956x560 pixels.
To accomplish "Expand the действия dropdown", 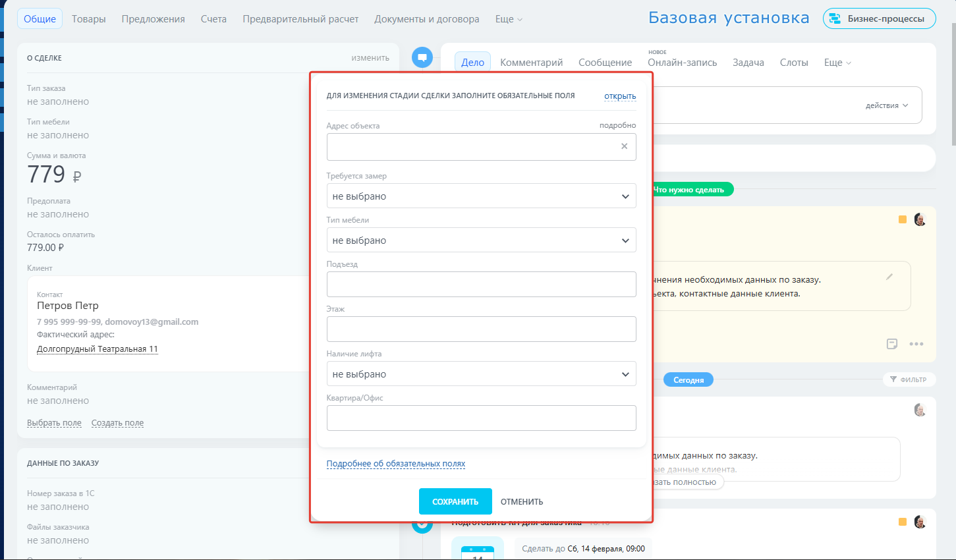I will (887, 105).
